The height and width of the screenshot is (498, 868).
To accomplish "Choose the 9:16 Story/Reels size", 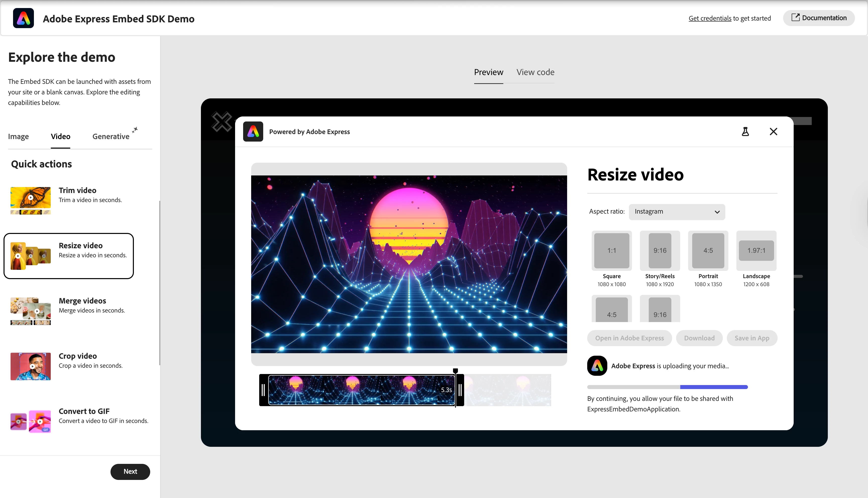I will click(x=660, y=251).
